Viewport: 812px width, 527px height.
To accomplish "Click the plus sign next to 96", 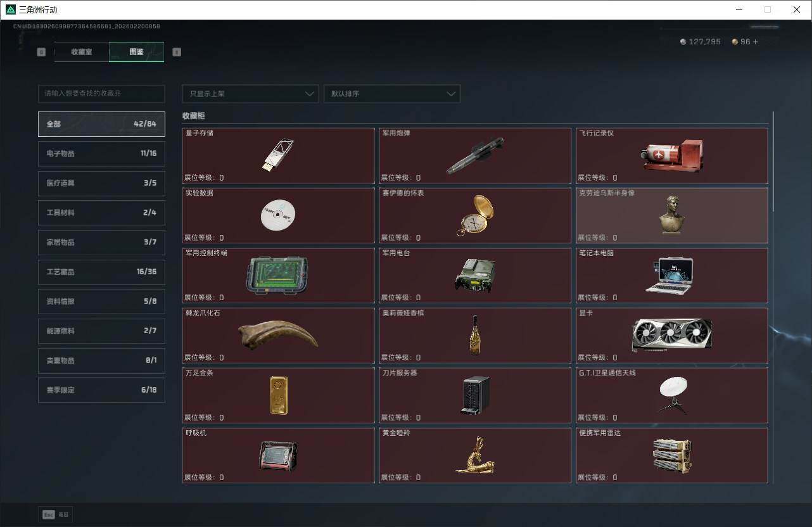I will (x=754, y=42).
